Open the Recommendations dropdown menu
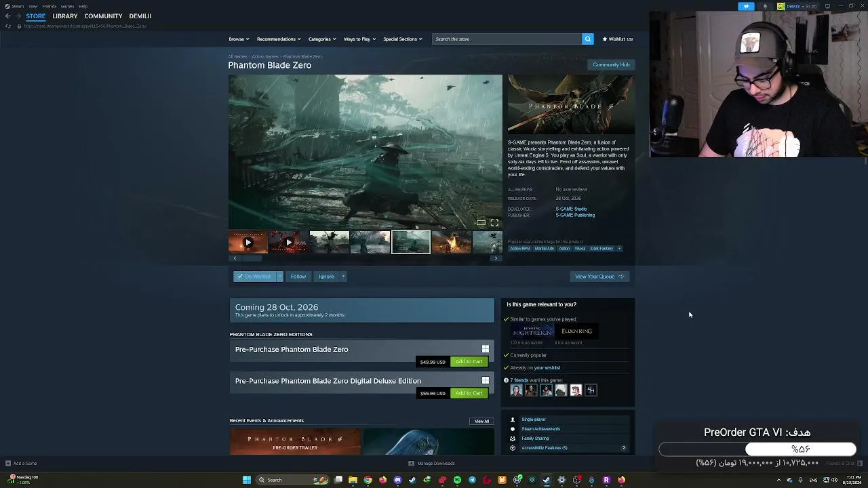The width and height of the screenshot is (868, 488). click(278, 39)
